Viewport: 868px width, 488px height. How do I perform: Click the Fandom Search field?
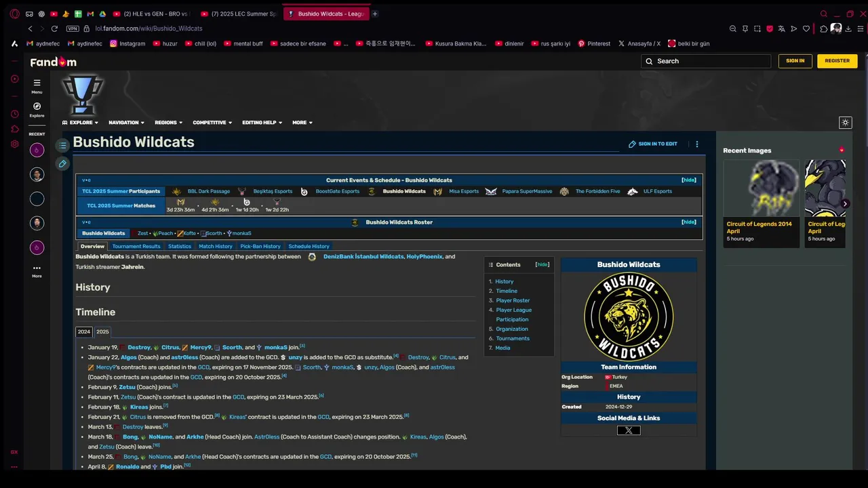coord(706,61)
